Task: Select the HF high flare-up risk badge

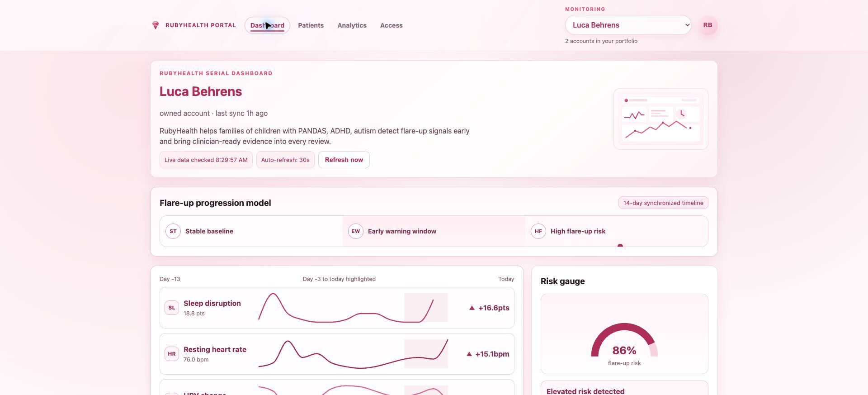Action: pyautogui.click(x=538, y=231)
